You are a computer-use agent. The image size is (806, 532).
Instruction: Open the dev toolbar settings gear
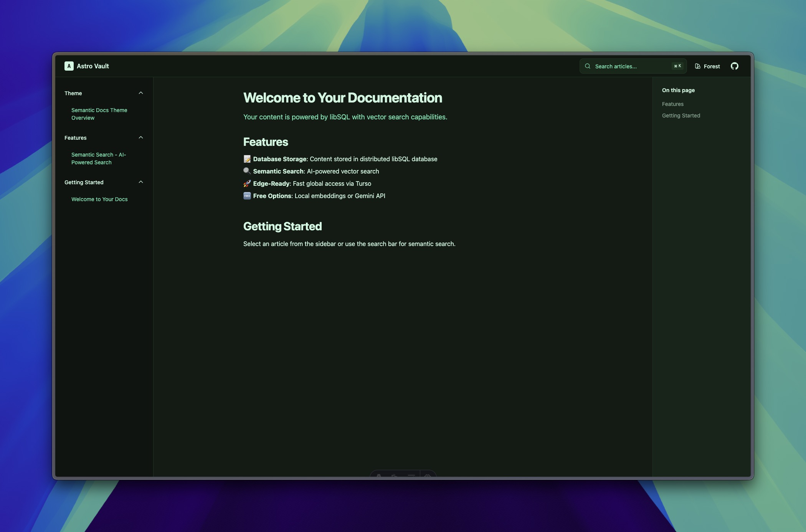(x=428, y=475)
